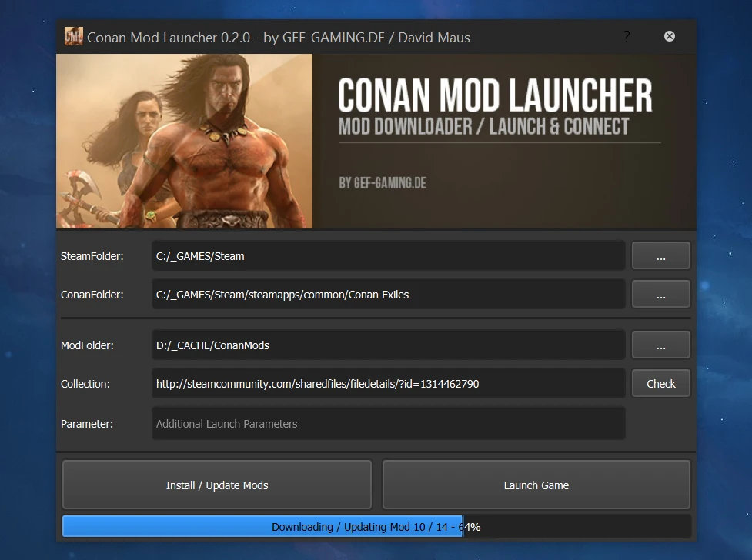Click the 'BY GEF-GAMING.DE' banner text

383,182
